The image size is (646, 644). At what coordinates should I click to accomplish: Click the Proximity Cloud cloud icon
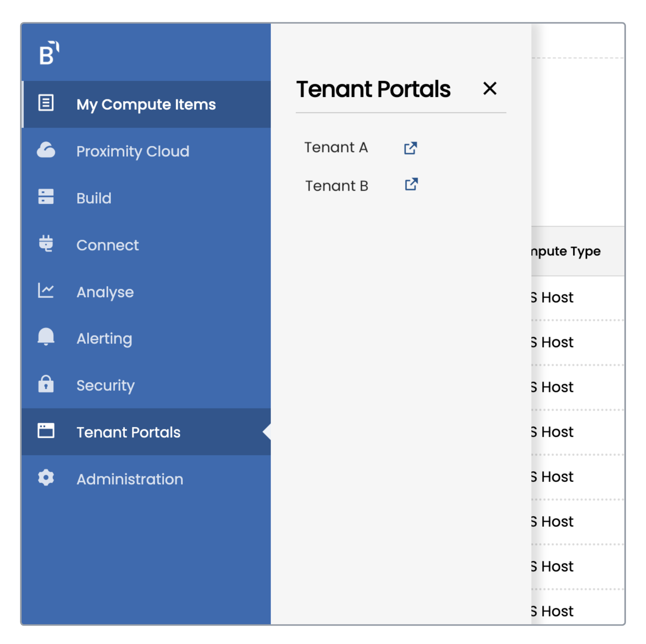(x=46, y=150)
